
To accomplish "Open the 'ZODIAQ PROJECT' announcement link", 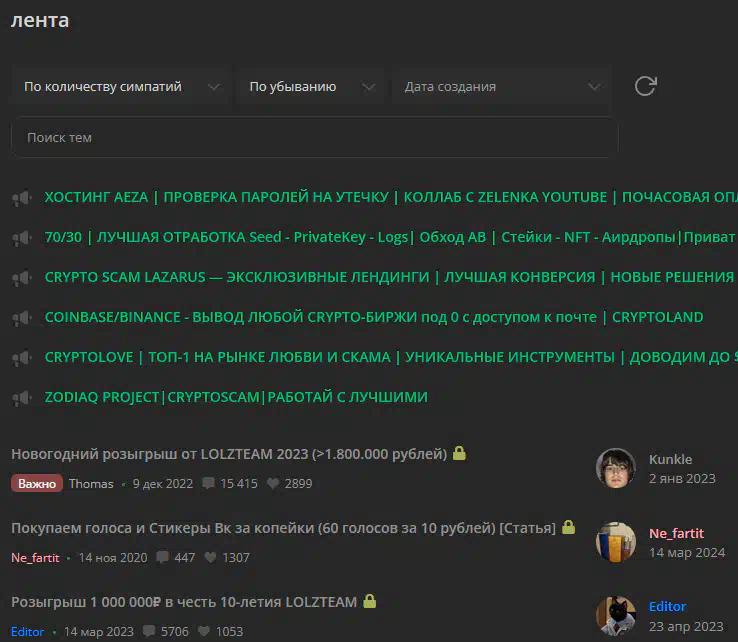I will (236, 397).
